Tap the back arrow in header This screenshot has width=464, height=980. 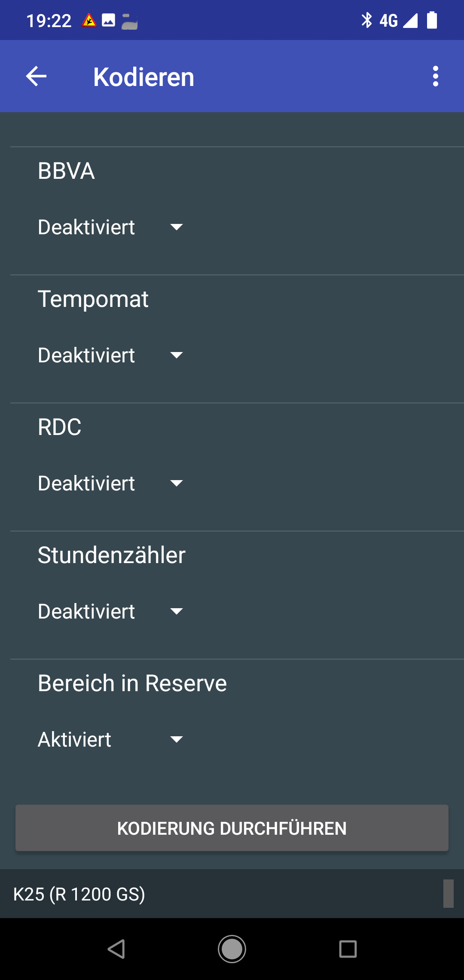coord(37,77)
